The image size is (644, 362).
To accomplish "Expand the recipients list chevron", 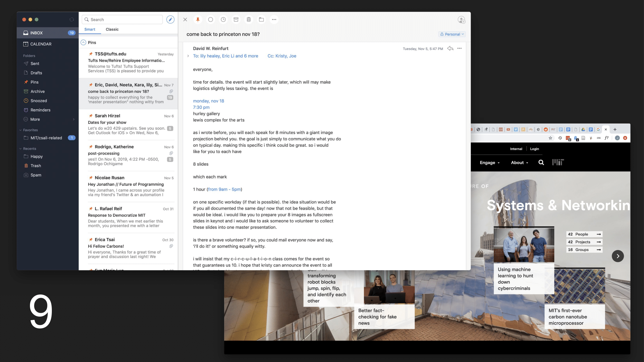I will (x=188, y=56).
